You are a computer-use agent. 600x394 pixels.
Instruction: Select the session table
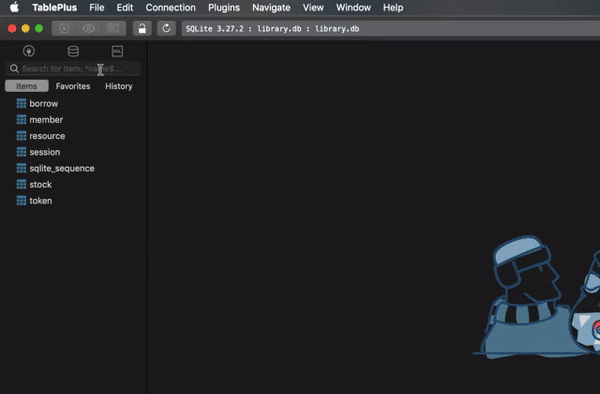click(x=44, y=152)
